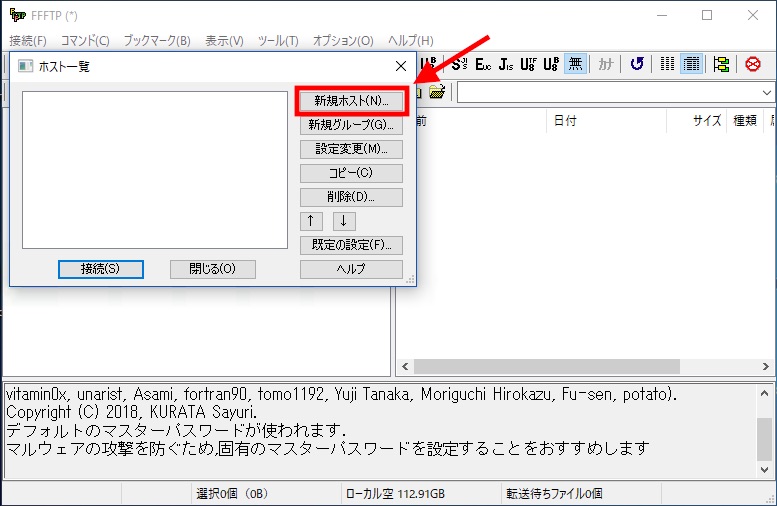This screenshot has height=506, width=777.
Task: Click the ホスト一覧 dialog title icon
Action: (25, 66)
